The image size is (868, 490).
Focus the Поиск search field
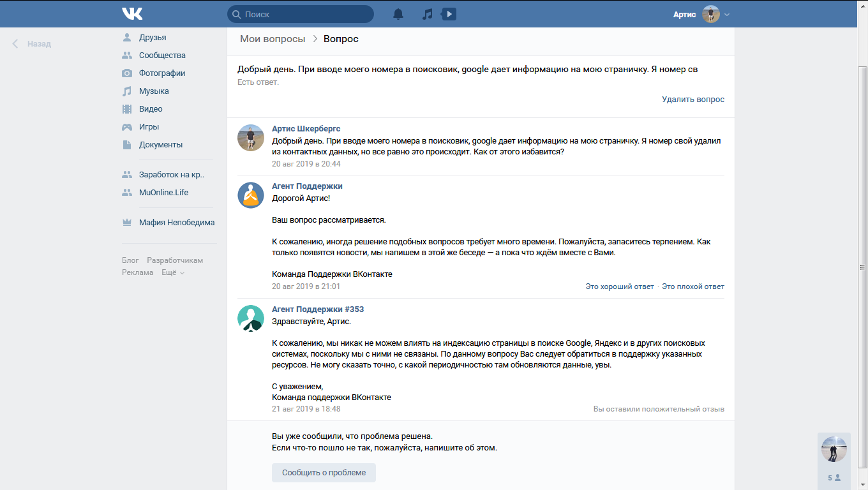pyautogui.click(x=301, y=14)
